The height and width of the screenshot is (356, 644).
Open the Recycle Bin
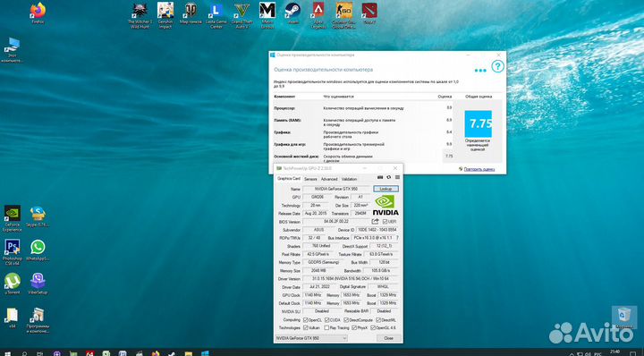point(624,318)
